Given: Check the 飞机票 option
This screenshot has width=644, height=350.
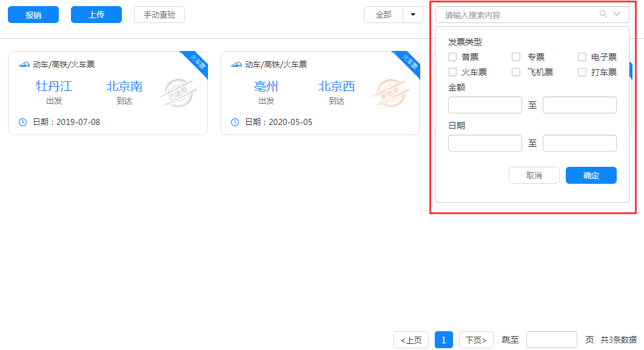Looking at the screenshot, I should click(x=516, y=72).
